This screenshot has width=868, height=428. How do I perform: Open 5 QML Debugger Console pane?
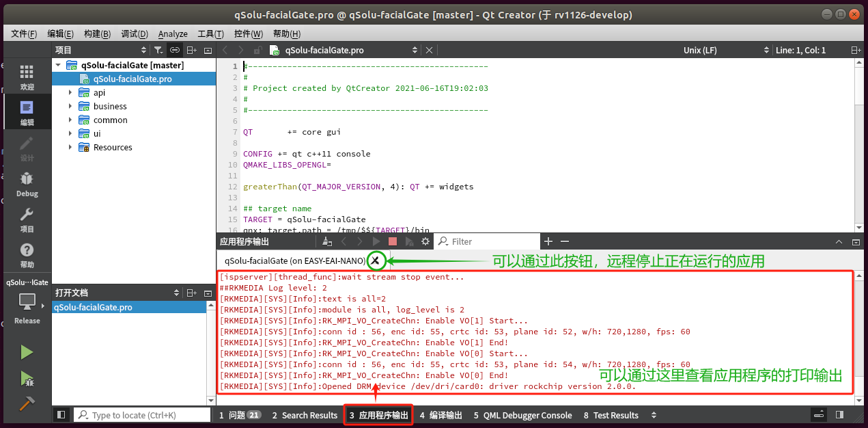click(x=522, y=415)
